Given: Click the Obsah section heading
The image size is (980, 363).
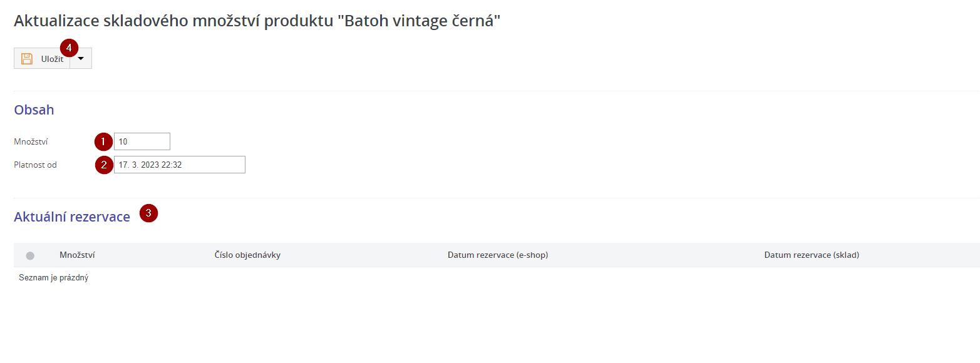Looking at the screenshot, I should (x=34, y=110).
